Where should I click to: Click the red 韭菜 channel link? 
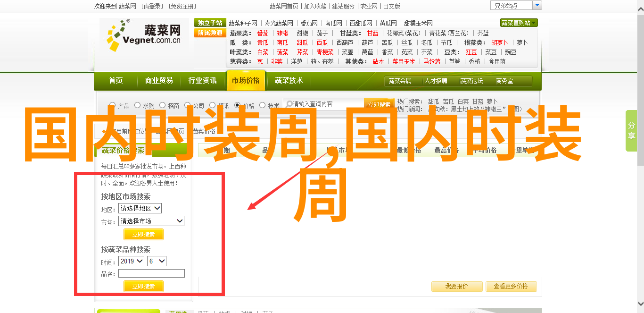point(277,61)
